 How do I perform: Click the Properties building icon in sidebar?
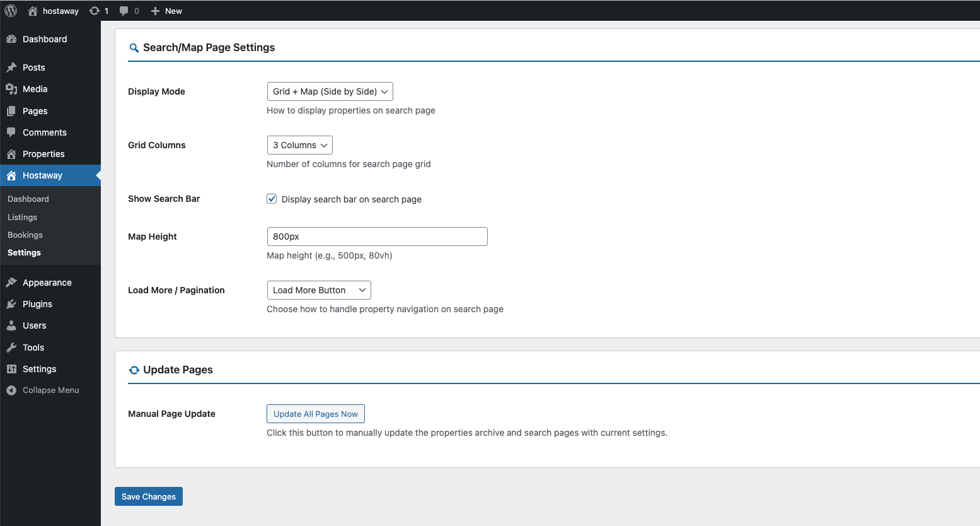pyautogui.click(x=12, y=154)
